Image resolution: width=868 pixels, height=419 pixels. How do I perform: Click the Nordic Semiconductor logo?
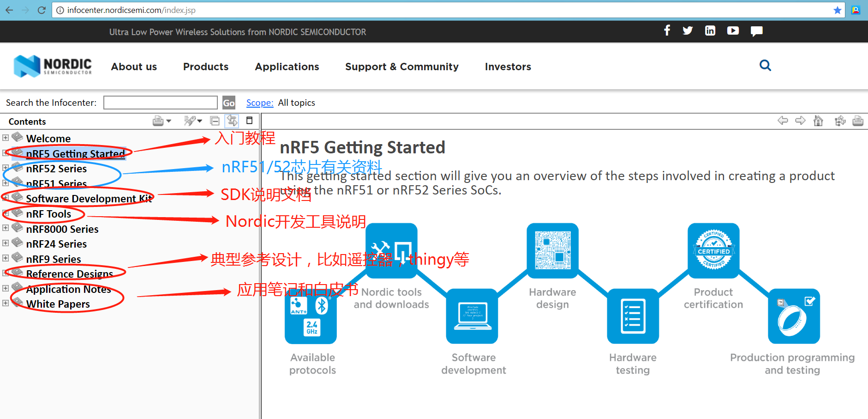[53, 66]
